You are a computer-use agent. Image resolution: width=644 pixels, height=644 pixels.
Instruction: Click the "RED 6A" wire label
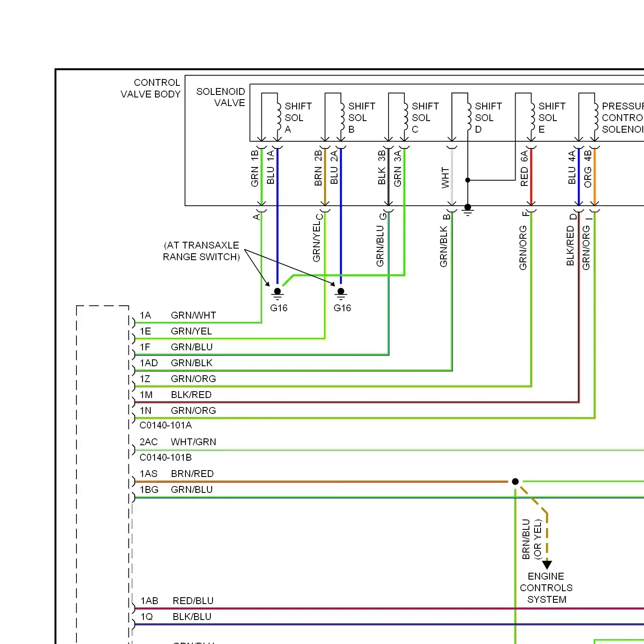(x=524, y=168)
